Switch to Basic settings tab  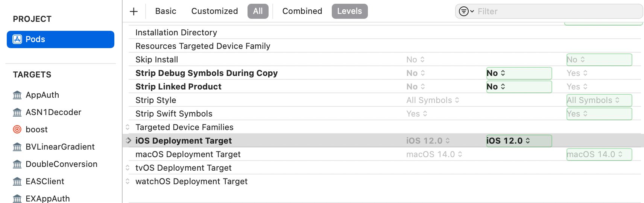tap(166, 11)
